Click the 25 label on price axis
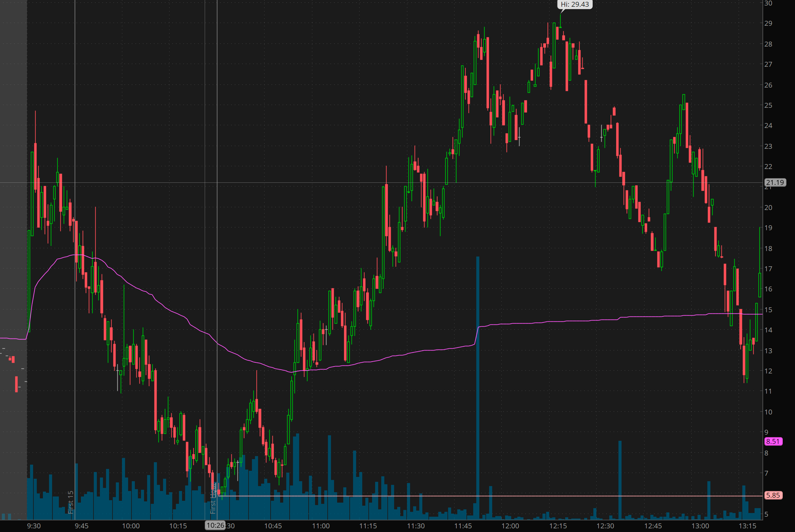The image size is (795, 532). [768, 105]
